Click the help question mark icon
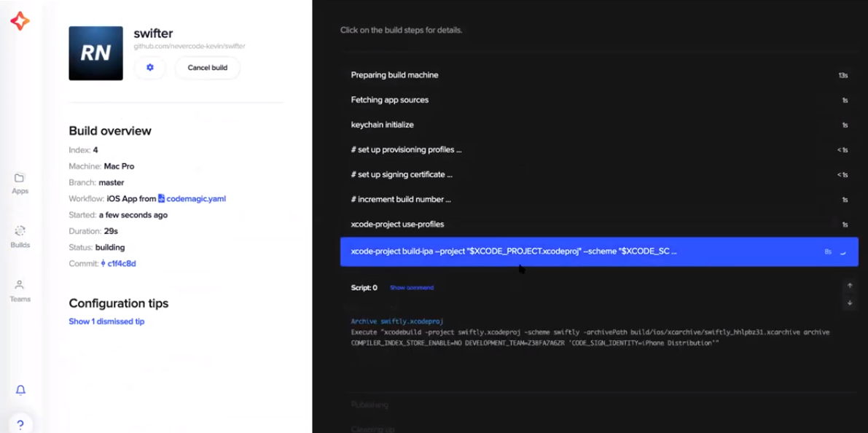This screenshot has width=868, height=433. [20, 424]
